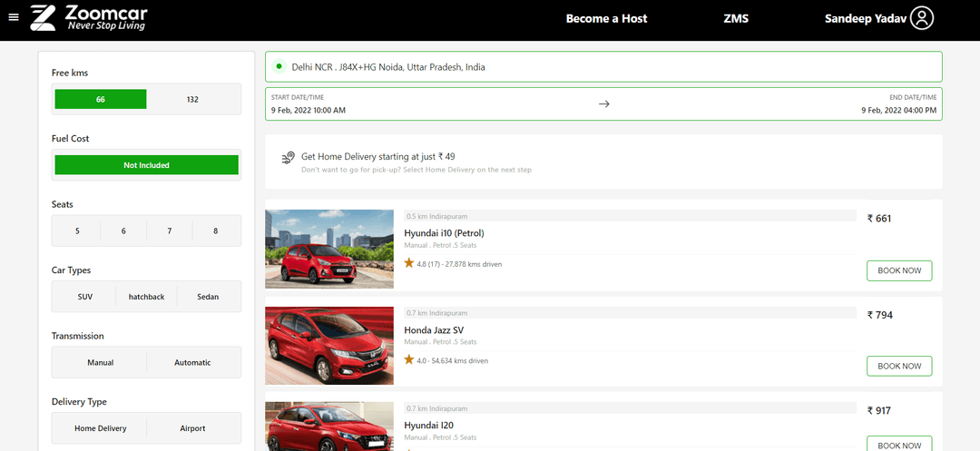The image size is (980, 451).
Task: Click the ₹ 661 price
Action: coord(879,218)
